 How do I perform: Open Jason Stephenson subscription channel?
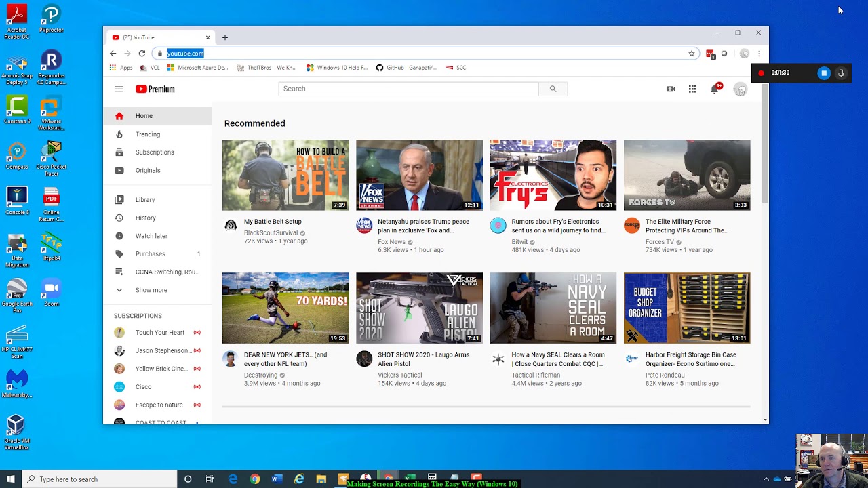click(x=157, y=351)
